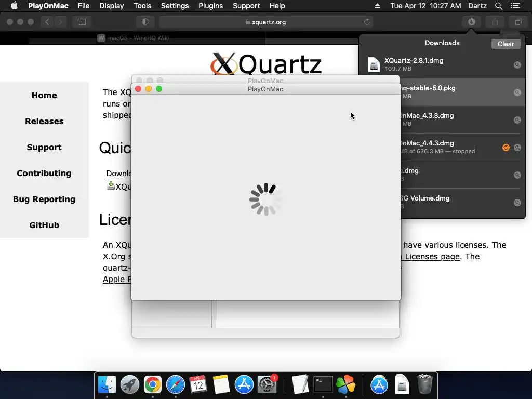Image resolution: width=532 pixels, height=399 pixels.
Task: Open the Trash in the Dock
Action: pos(425,384)
